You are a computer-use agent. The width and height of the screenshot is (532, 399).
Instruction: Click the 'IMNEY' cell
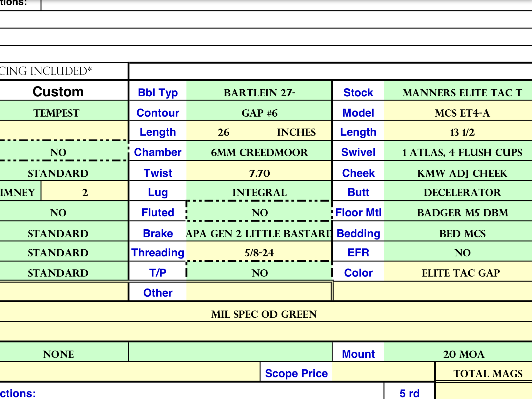pos(20,191)
